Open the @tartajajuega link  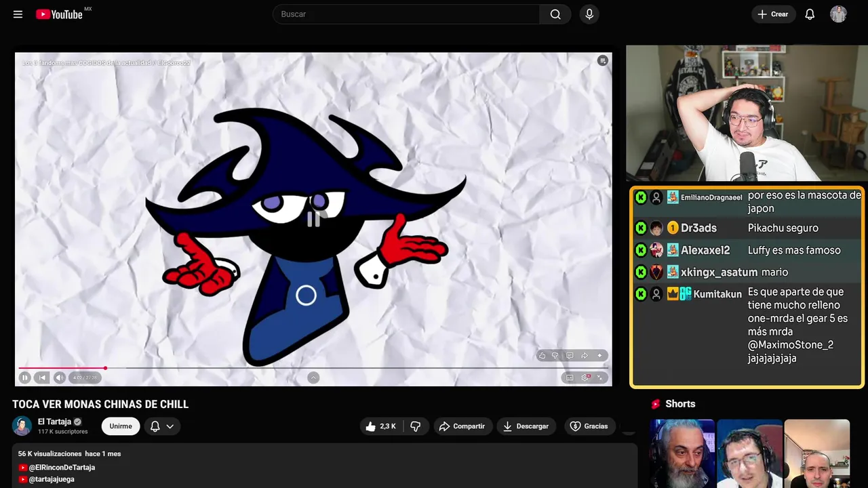52,479
